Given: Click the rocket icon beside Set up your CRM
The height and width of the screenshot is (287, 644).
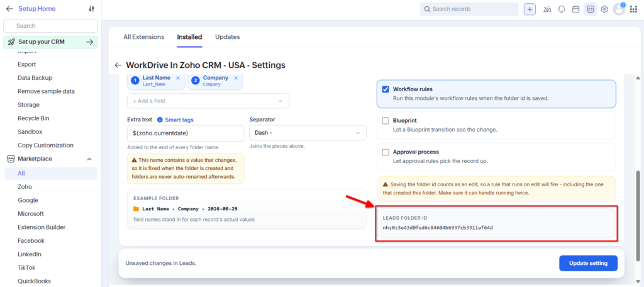Looking at the screenshot, I should tap(11, 42).
